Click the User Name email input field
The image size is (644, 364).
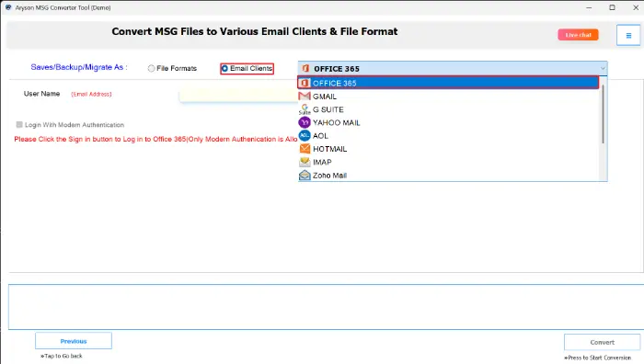(238, 95)
